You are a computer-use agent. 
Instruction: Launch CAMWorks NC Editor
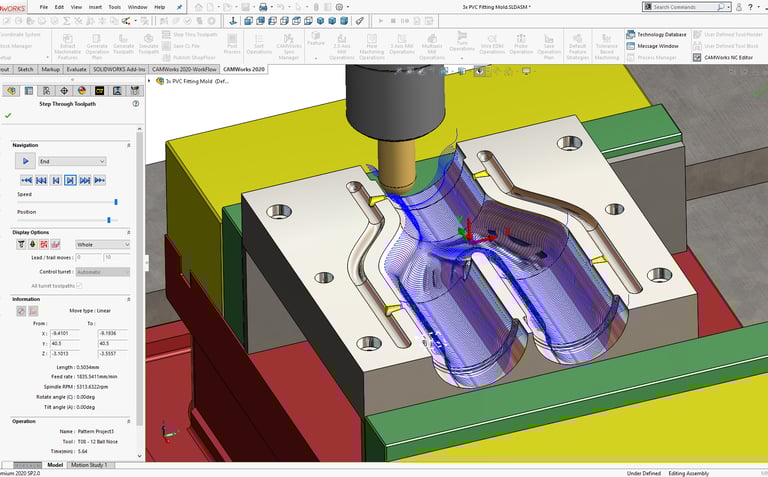click(722, 57)
